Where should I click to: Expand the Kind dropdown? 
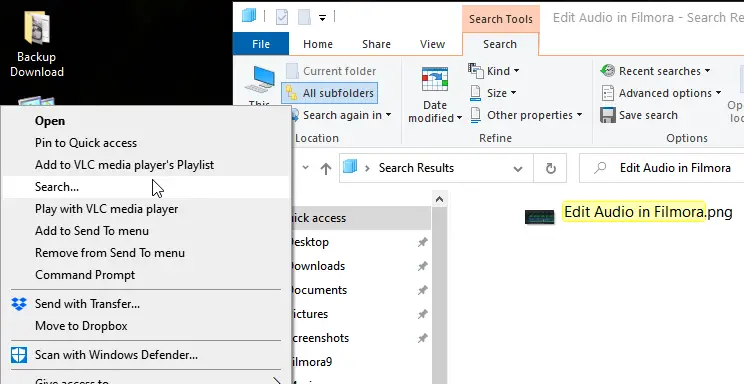[x=516, y=71]
